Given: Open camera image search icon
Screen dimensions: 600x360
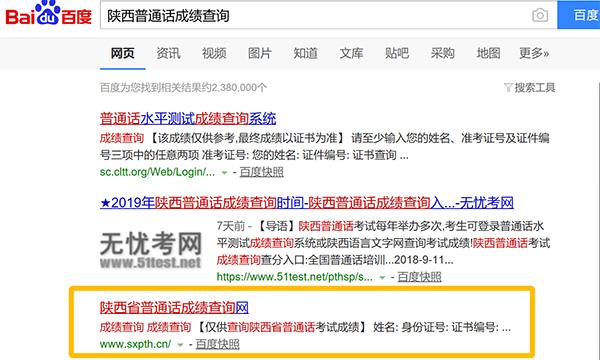Looking at the screenshot, I should (540, 16).
